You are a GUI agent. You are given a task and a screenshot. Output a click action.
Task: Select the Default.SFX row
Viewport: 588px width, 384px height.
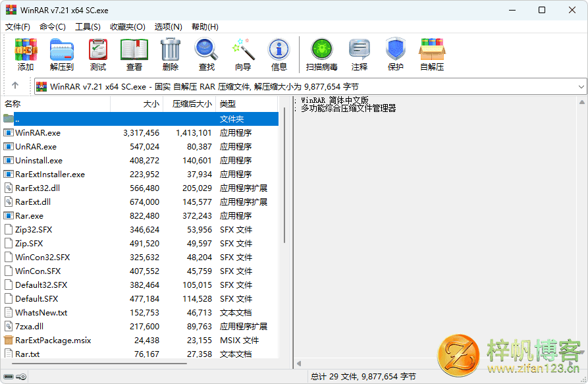(141, 299)
